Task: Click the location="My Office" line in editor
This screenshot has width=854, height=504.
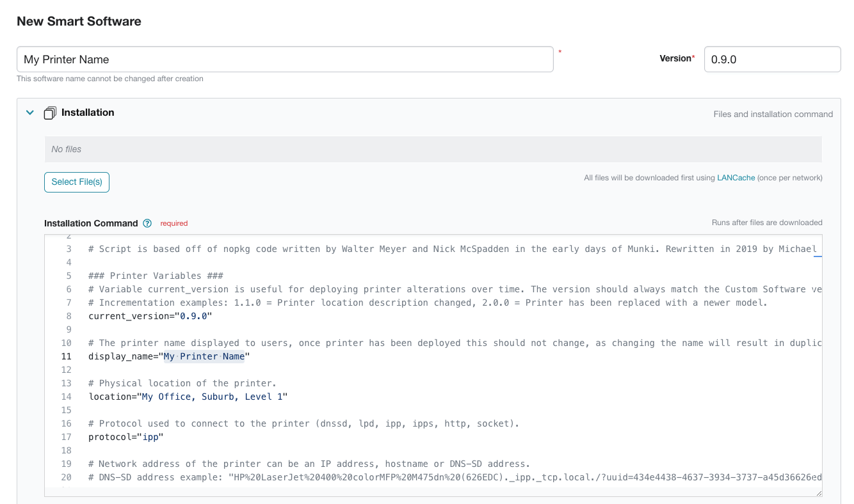Action: pos(188,397)
